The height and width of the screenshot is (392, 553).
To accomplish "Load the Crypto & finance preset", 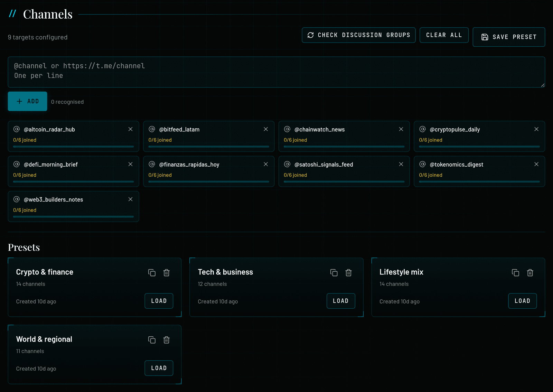I will (159, 301).
